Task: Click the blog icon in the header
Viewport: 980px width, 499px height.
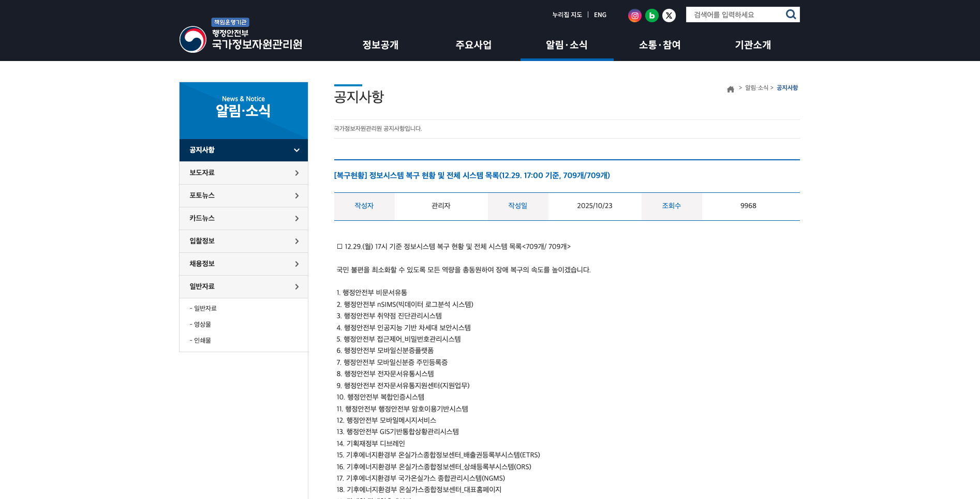Action: click(x=652, y=15)
